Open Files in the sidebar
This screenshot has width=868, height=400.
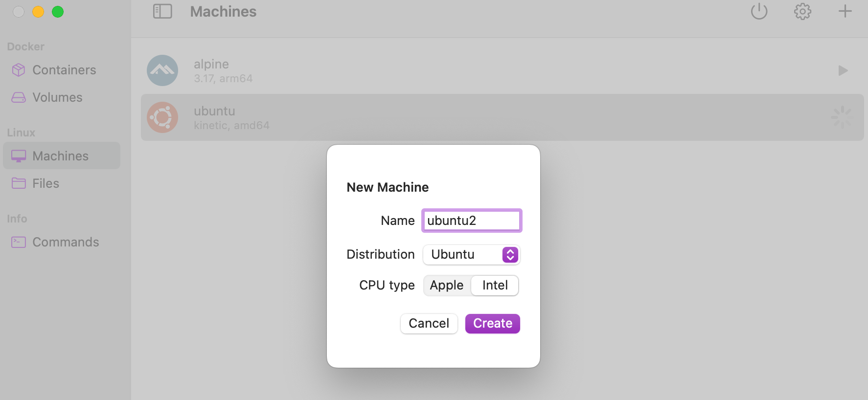(62, 183)
